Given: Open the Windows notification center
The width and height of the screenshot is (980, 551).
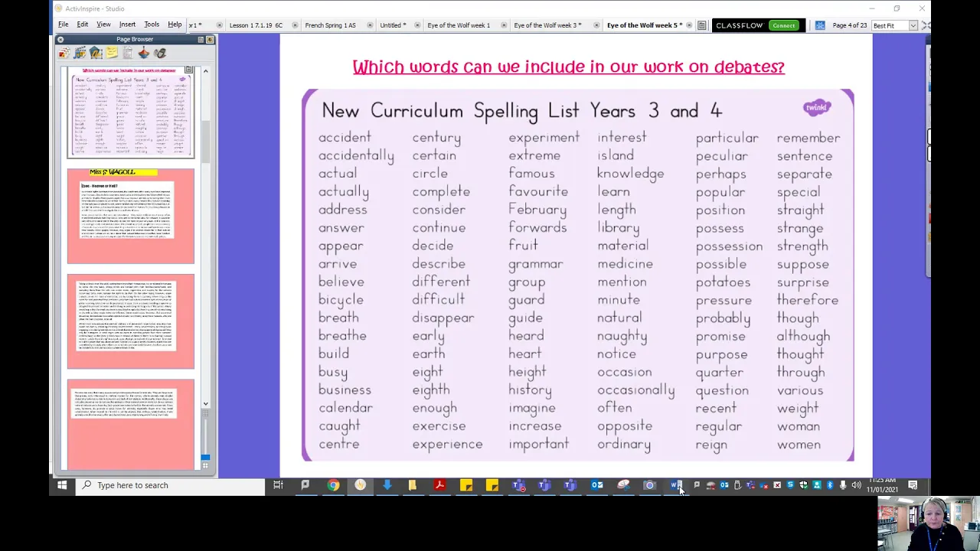Looking at the screenshot, I should pos(913,485).
